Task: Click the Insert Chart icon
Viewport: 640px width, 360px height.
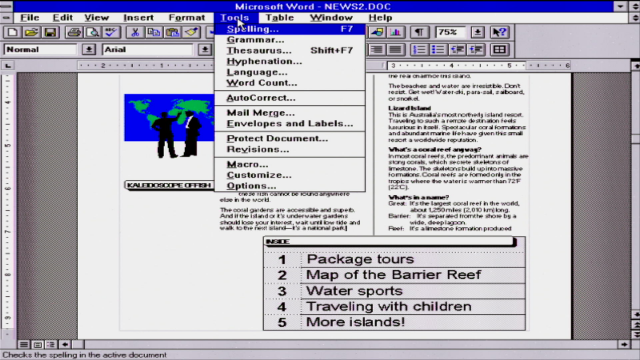Action: click(396, 32)
